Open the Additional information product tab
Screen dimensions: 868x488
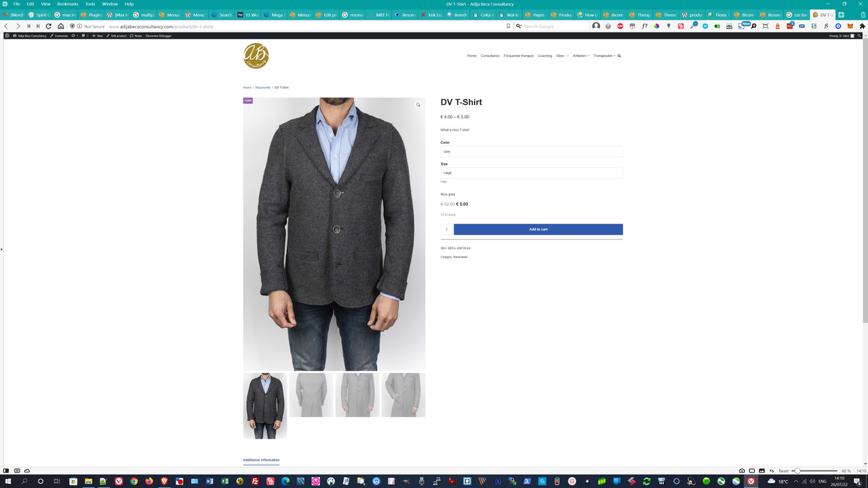click(261, 460)
